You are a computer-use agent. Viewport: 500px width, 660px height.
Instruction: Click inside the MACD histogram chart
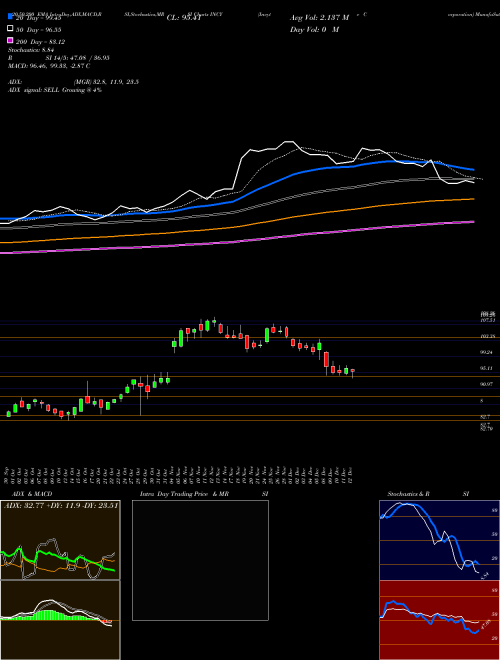[60, 620]
